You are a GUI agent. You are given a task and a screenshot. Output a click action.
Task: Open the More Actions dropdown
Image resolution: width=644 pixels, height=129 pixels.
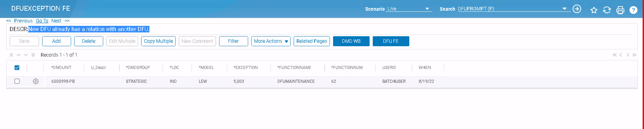point(271,41)
